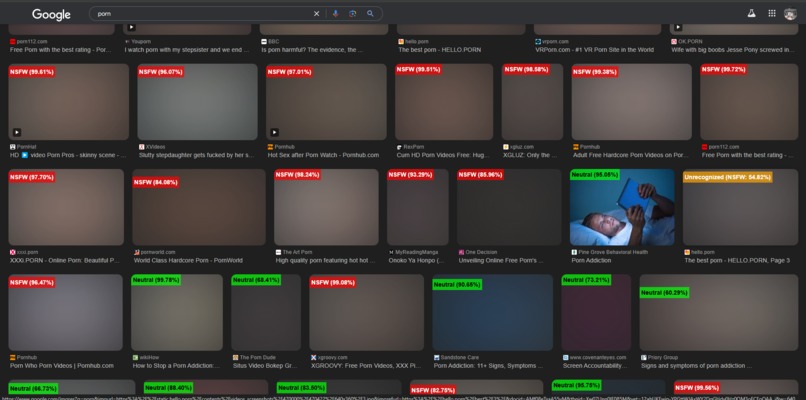Click the Pine Grove Behavioral Health favicon
806x400 pixels.
click(x=575, y=252)
